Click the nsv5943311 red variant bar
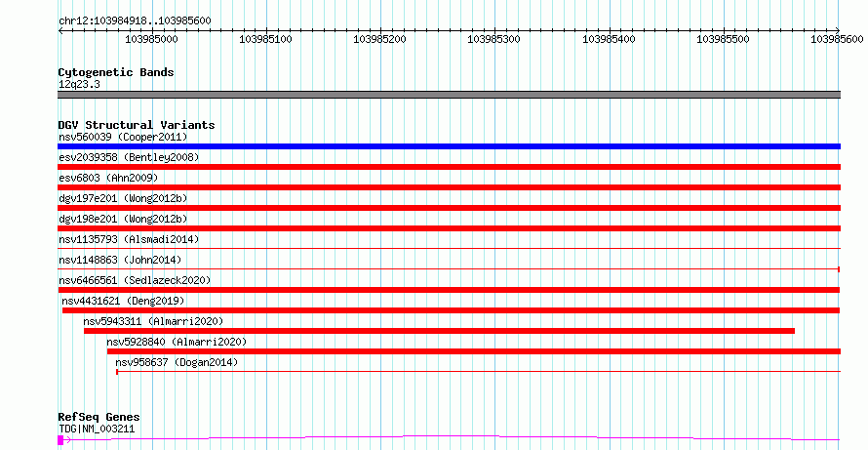This screenshot has height=450, width=868. [440, 331]
